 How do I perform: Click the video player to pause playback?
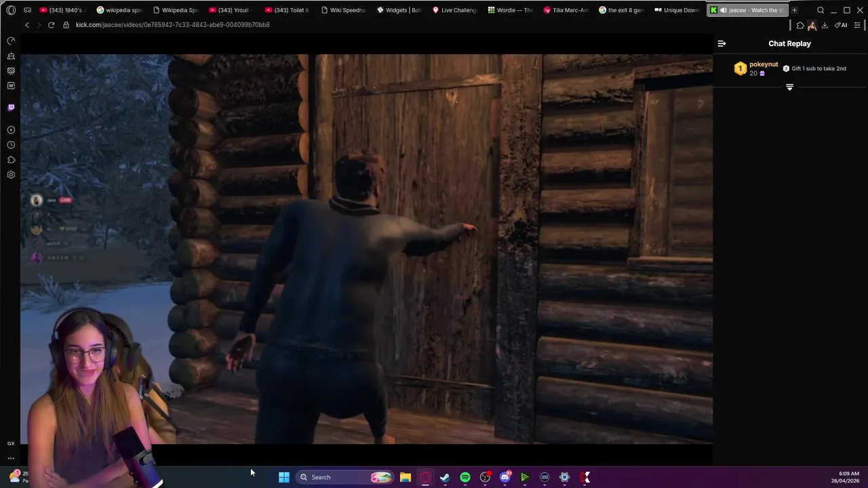click(366, 249)
